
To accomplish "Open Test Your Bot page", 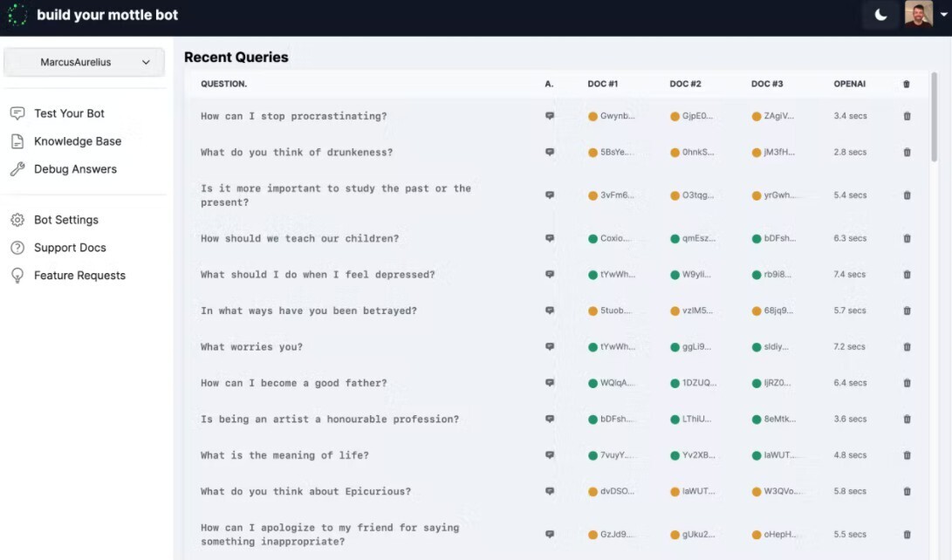I will pos(69,113).
